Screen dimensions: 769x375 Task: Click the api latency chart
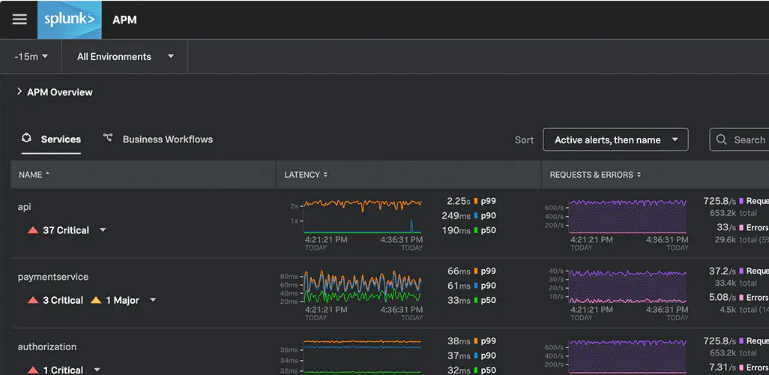tap(362, 216)
